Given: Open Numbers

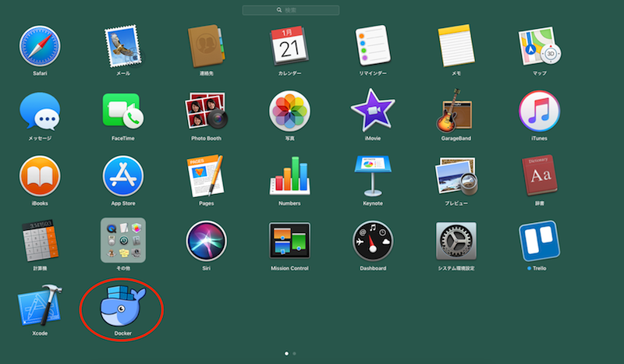Looking at the screenshot, I should (289, 176).
